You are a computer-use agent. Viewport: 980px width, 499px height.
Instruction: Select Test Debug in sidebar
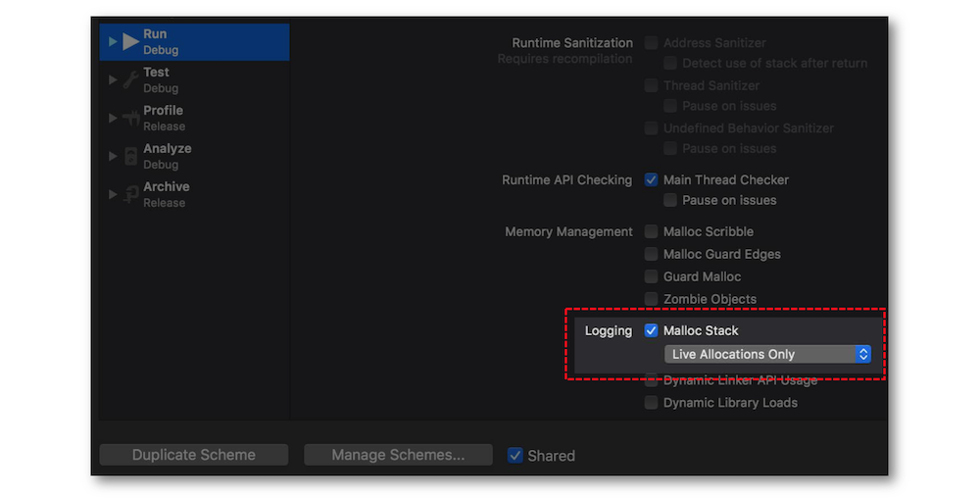(x=194, y=80)
